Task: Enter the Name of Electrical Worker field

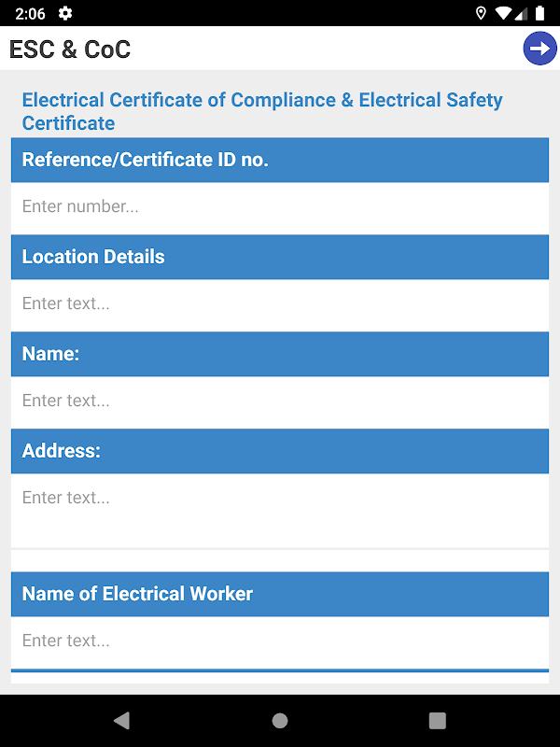Action: point(280,641)
